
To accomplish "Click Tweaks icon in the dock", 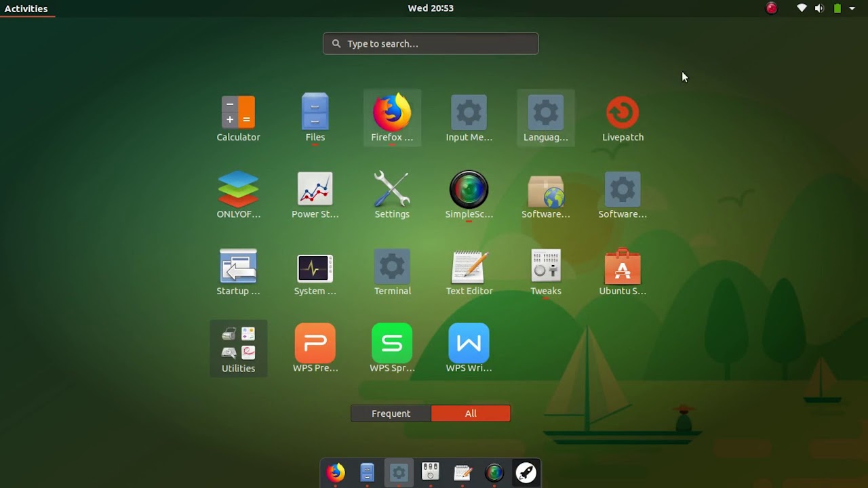I will pyautogui.click(x=431, y=472).
